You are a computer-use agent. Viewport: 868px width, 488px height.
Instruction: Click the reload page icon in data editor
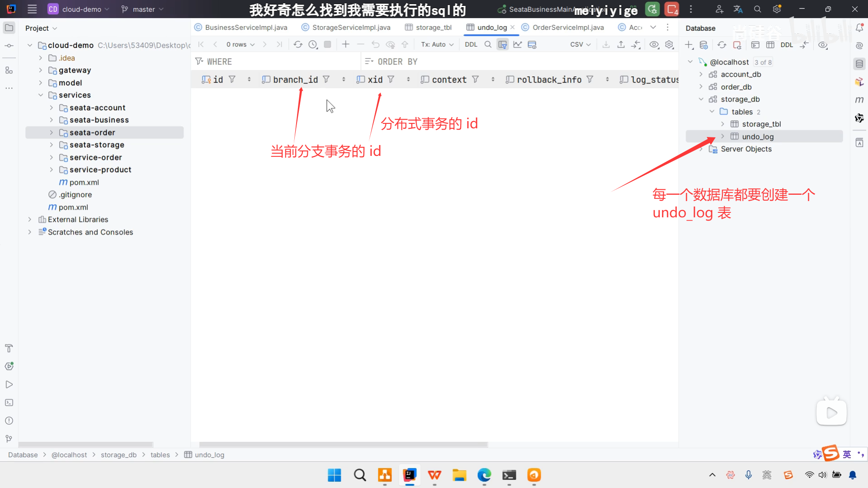(x=298, y=44)
